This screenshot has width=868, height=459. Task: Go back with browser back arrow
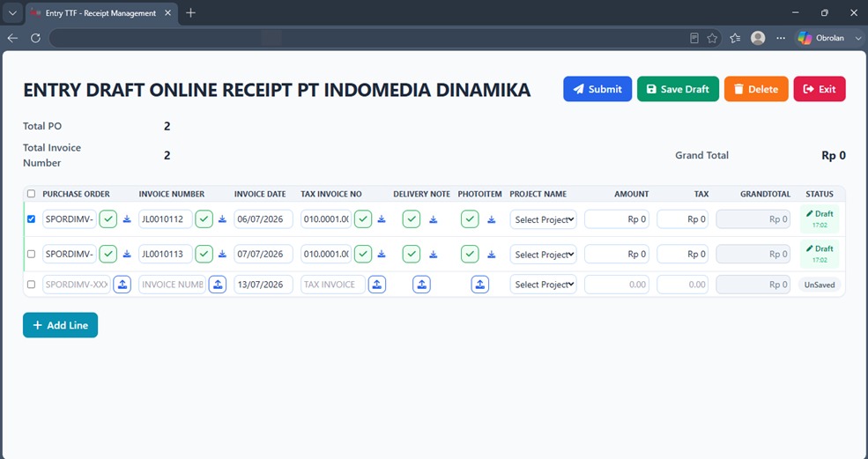(12, 38)
